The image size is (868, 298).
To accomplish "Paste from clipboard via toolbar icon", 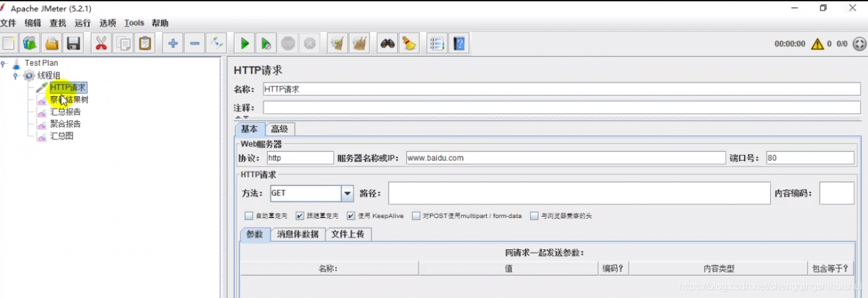I will click(144, 44).
